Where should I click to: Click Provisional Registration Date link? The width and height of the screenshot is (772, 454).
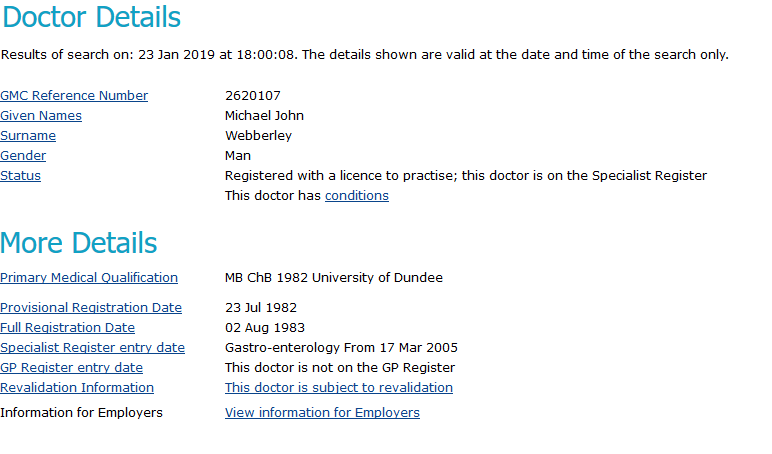pyautogui.click(x=91, y=308)
